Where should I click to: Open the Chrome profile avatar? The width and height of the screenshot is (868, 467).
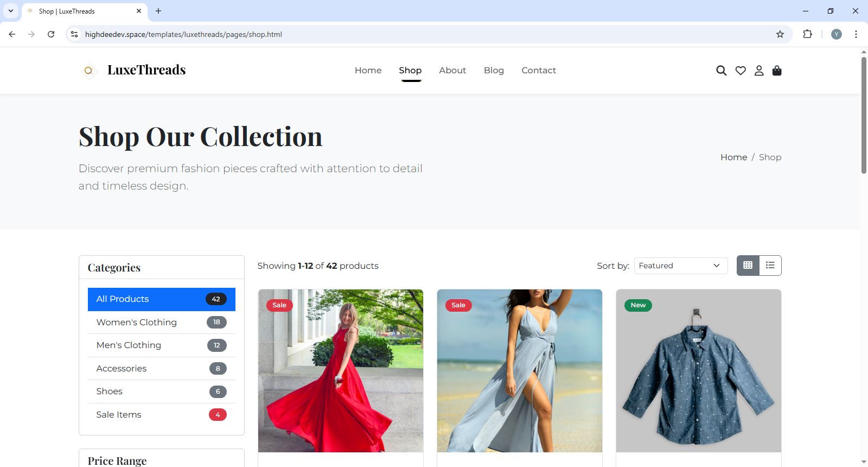[837, 34]
